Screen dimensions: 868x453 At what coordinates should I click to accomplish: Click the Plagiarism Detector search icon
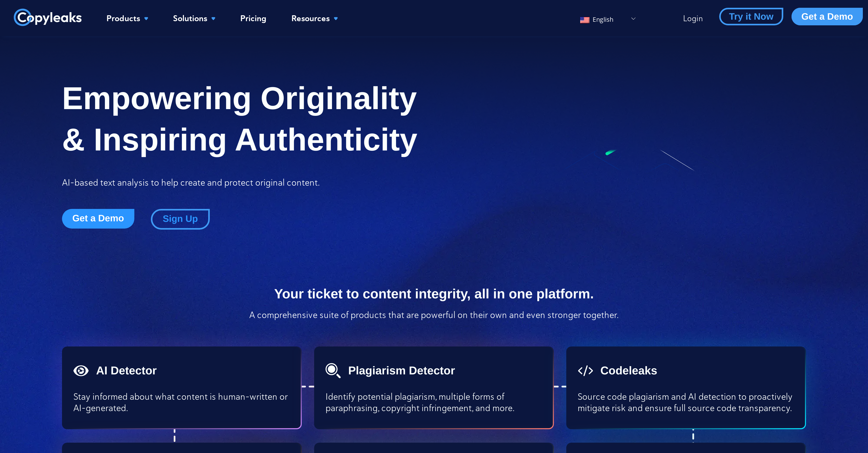pos(332,371)
